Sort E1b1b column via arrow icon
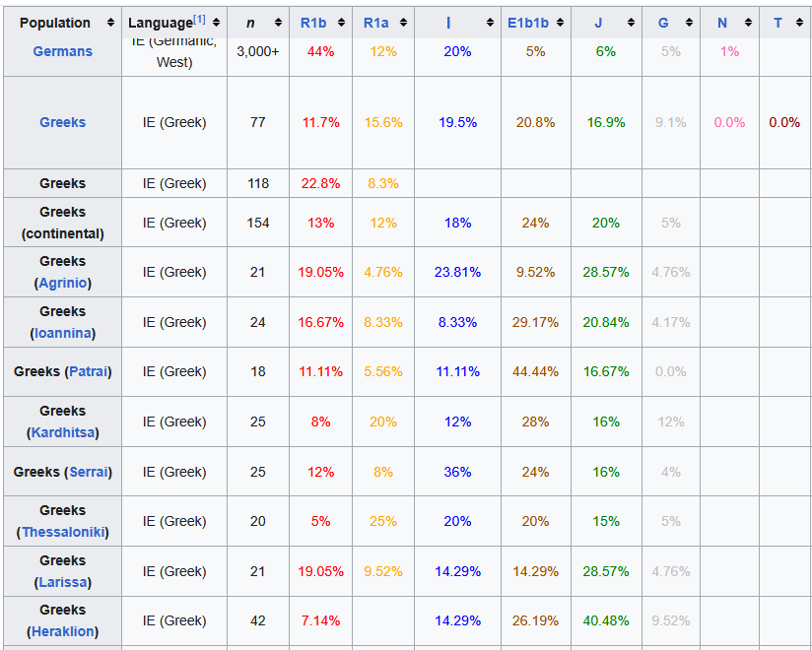This screenshot has width=812, height=650. 560,23
